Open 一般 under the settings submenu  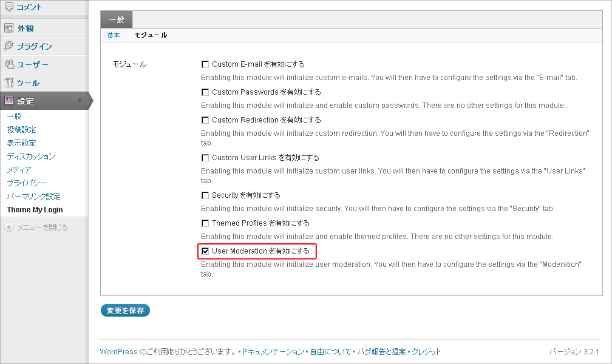pyautogui.click(x=15, y=116)
